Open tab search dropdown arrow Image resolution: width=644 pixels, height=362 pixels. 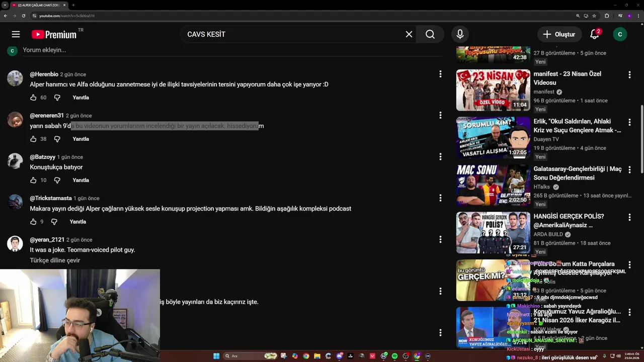click(5, 5)
